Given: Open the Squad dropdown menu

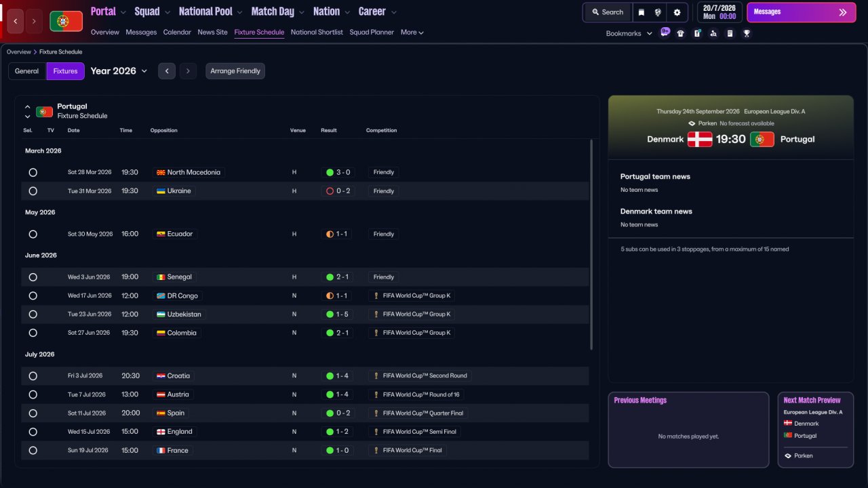Looking at the screenshot, I should [x=153, y=12].
